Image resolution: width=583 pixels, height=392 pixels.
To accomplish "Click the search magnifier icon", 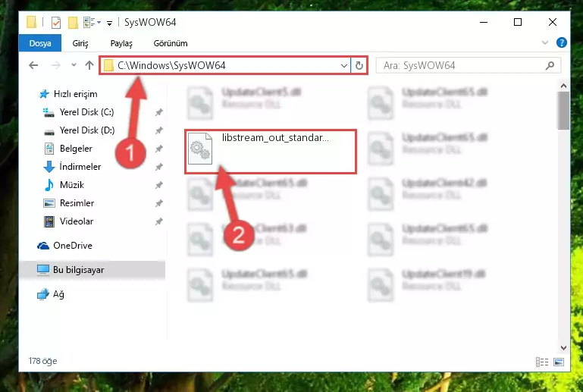I will [x=550, y=66].
